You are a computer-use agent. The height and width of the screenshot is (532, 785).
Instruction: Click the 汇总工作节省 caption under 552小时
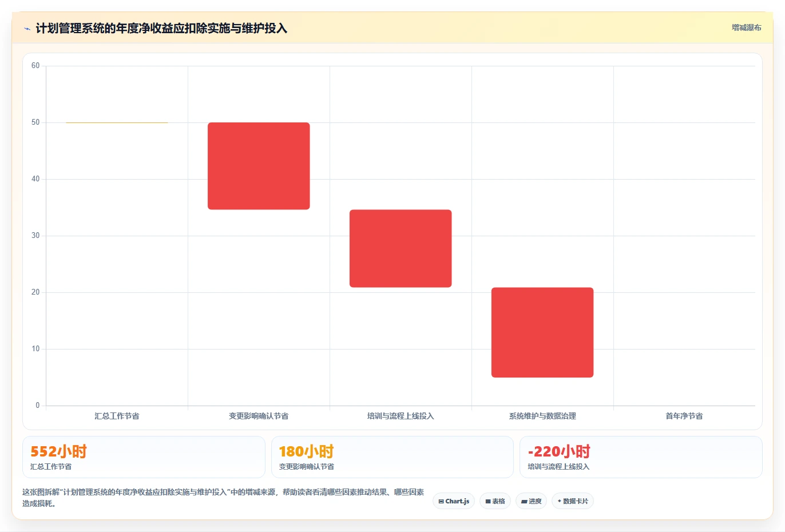pyautogui.click(x=51, y=467)
